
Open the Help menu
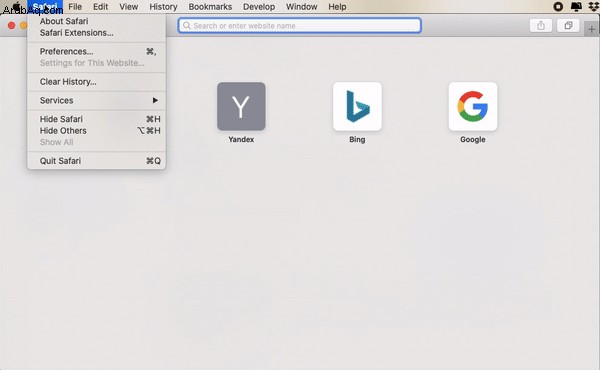pos(337,7)
